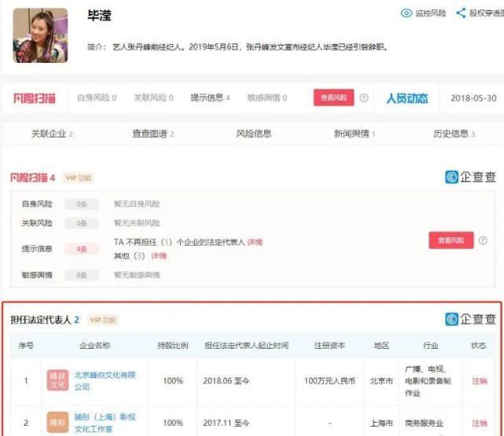Select 自身风险 0 in the risk scan bar
This screenshot has width=504, height=436.
pyautogui.click(x=97, y=97)
